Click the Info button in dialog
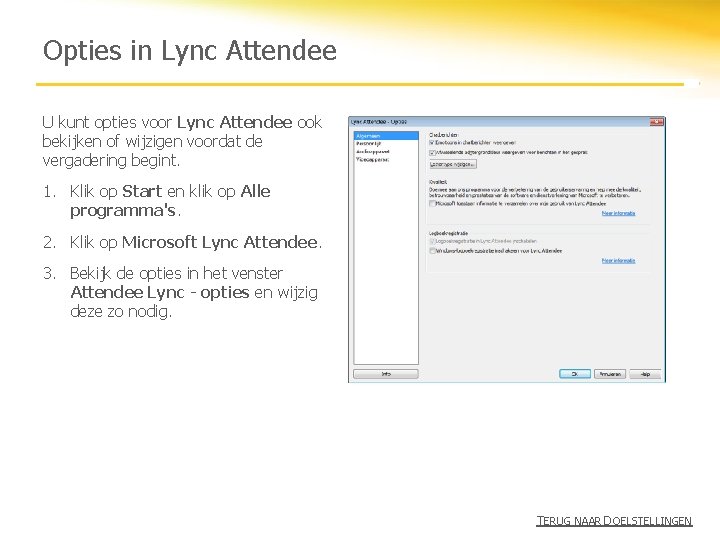Viewport: 720px width, 540px height. tap(386, 374)
